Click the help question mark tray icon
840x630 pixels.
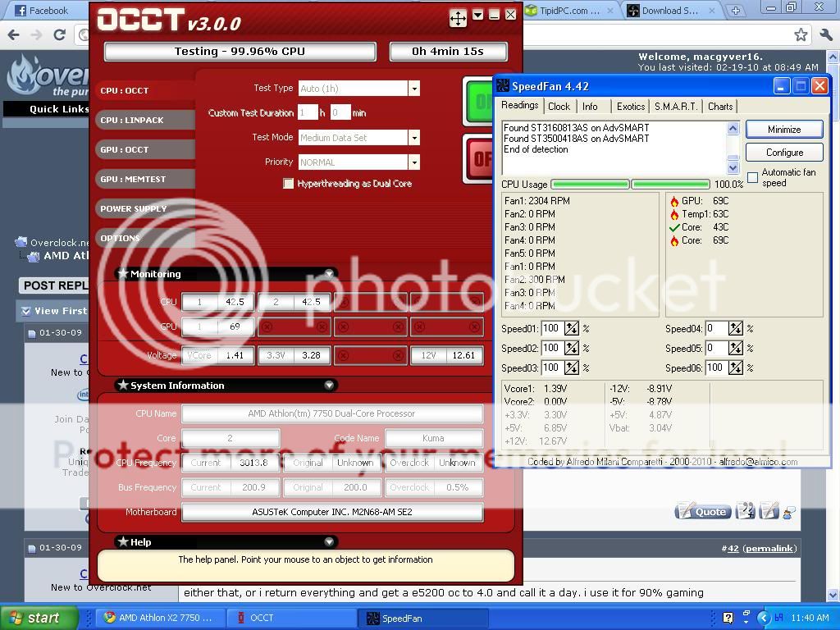[728, 618]
